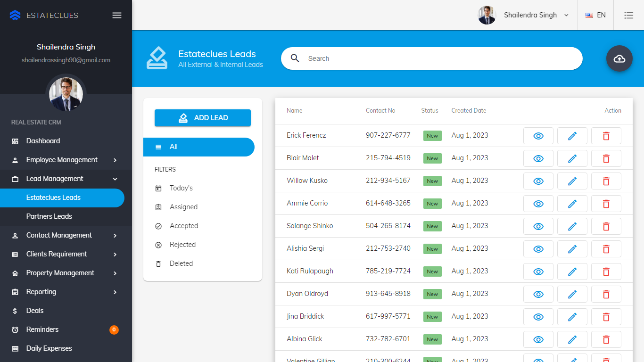Go to Dashboard in sidebar
Image resolution: width=644 pixels, height=362 pixels.
pyautogui.click(x=43, y=141)
